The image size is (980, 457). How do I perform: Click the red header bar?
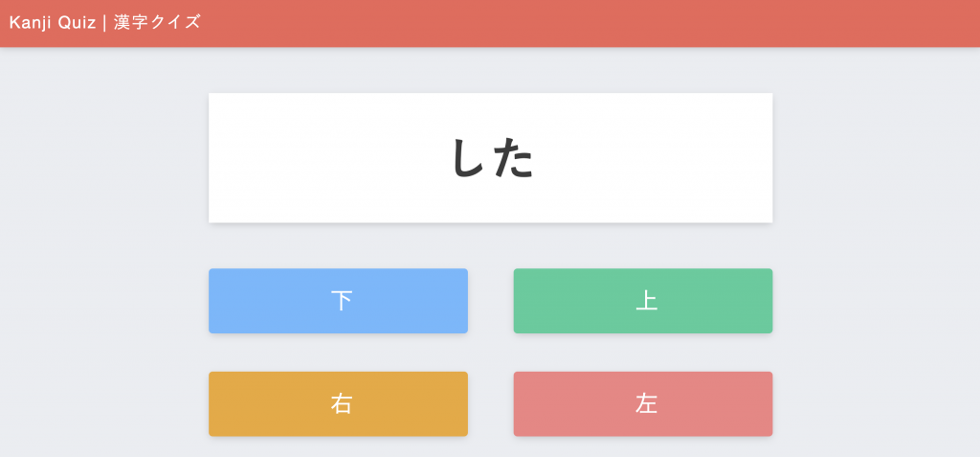click(574, 23)
